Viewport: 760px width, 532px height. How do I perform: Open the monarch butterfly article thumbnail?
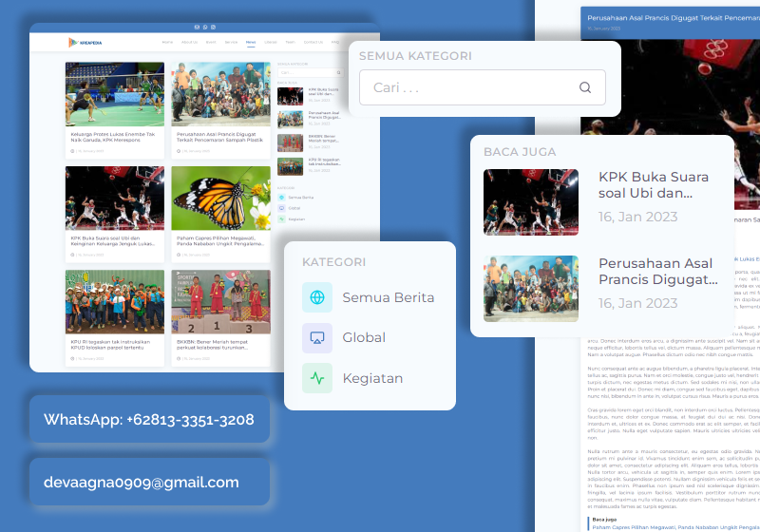(x=221, y=199)
